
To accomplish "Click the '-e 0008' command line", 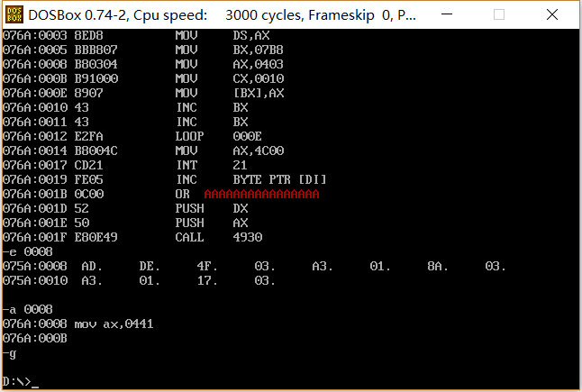I will click(x=28, y=252).
